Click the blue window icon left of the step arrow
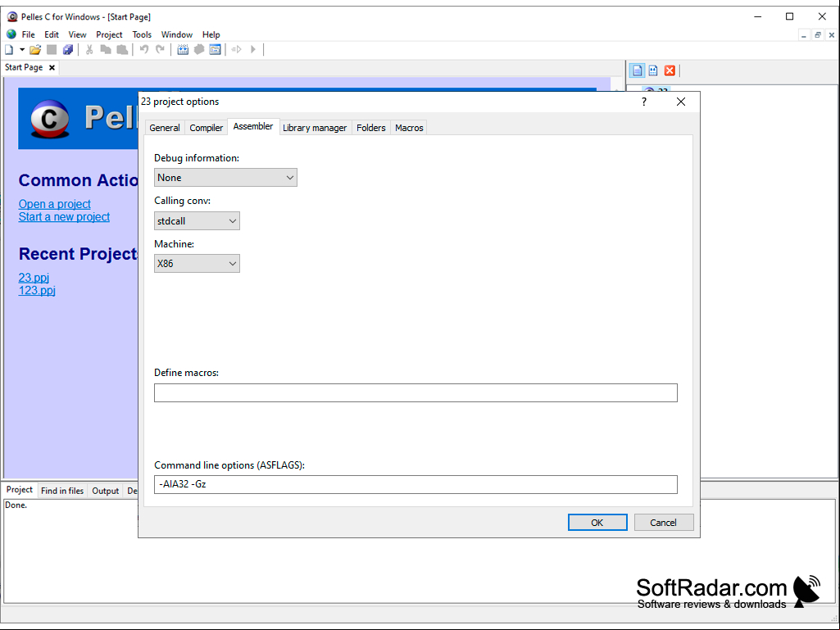840x630 pixels. (x=215, y=50)
